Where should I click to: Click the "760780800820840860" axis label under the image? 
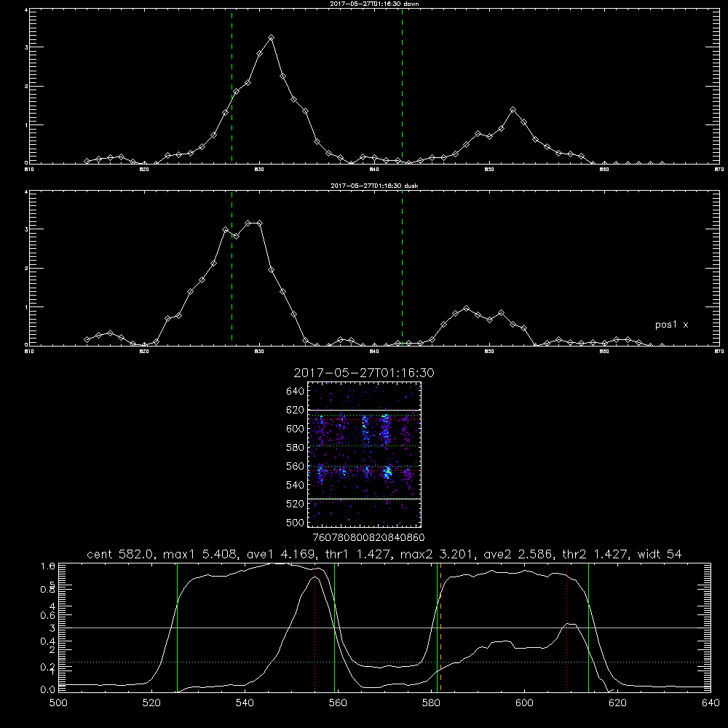368,538
